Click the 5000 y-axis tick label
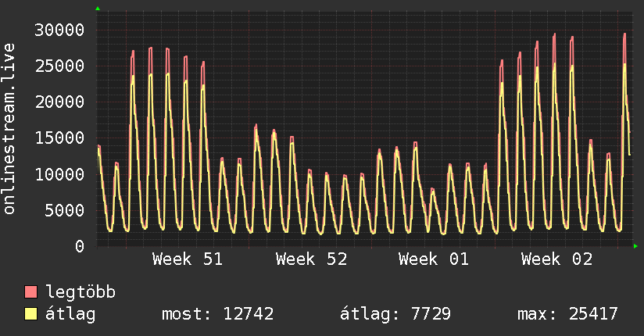644x336 pixels. tap(66, 210)
